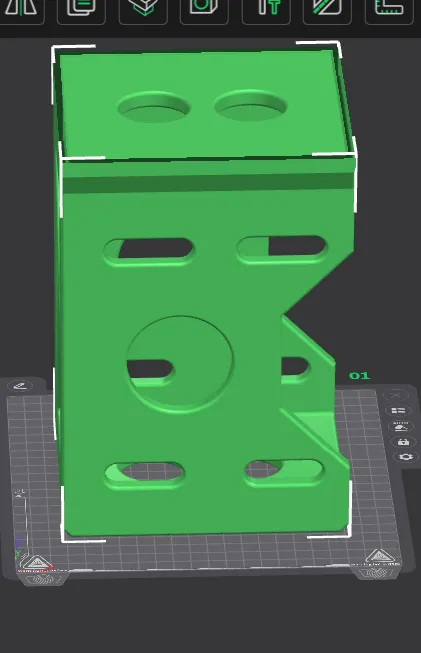This screenshot has width=421, height=653.
Task: Edit plate name with pencil icon
Action: tap(20, 386)
